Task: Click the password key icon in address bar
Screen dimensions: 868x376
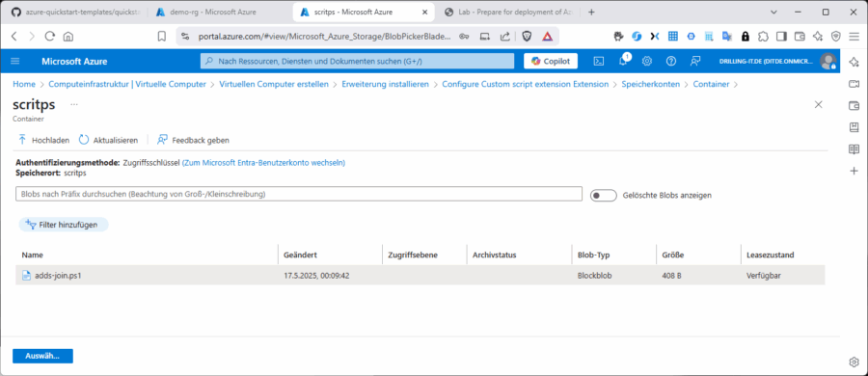Action: click(x=464, y=37)
